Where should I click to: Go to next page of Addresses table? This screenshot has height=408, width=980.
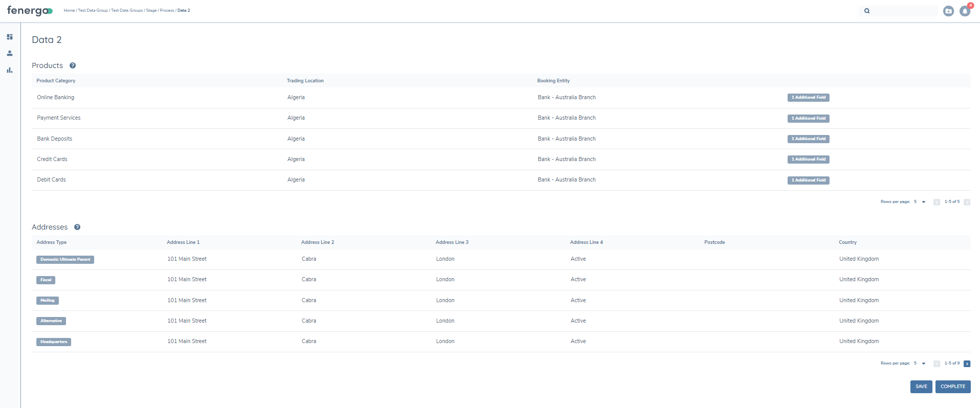pos(967,364)
